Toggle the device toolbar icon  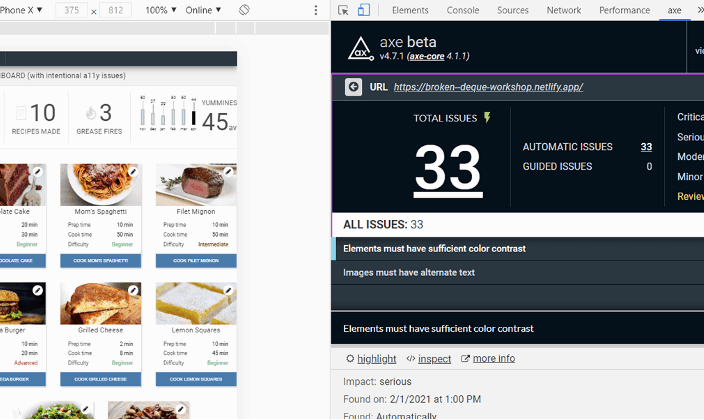tap(363, 10)
